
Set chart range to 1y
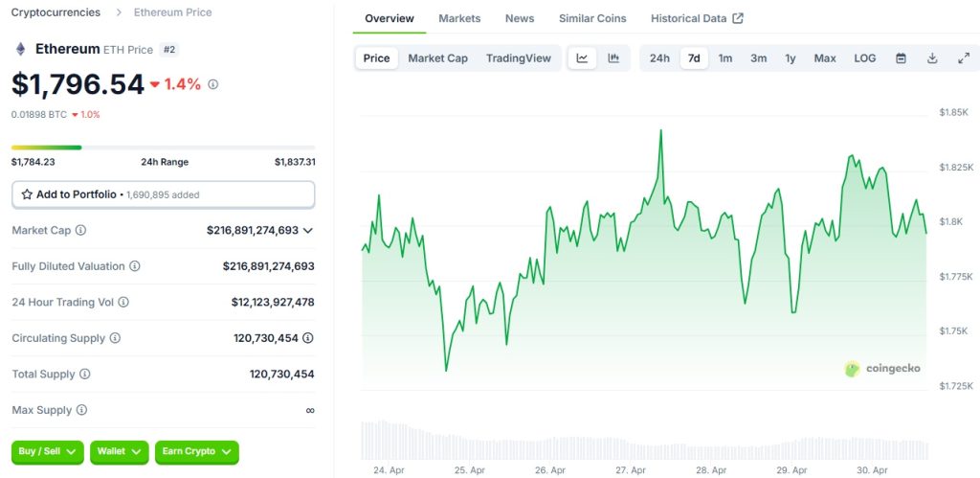click(791, 58)
